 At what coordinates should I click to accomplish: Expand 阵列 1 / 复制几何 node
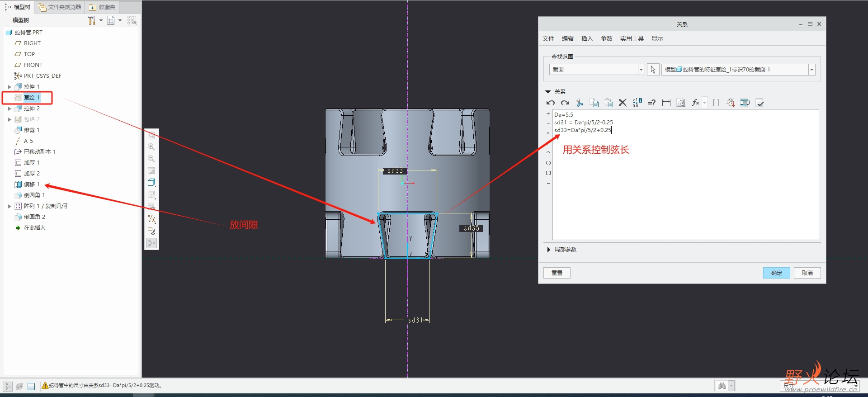coord(9,206)
